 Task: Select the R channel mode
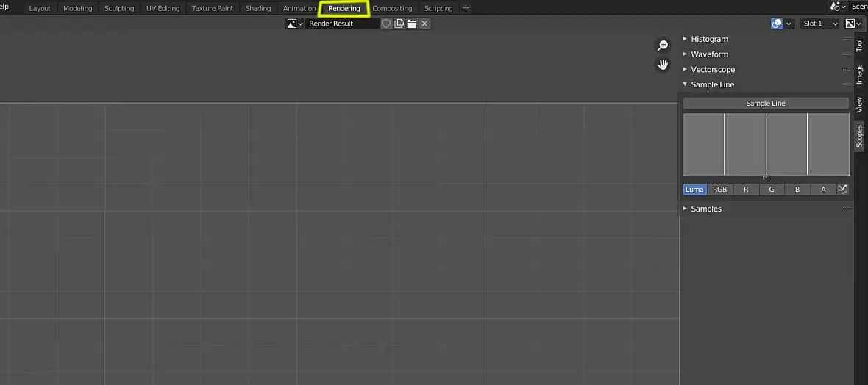click(x=746, y=189)
